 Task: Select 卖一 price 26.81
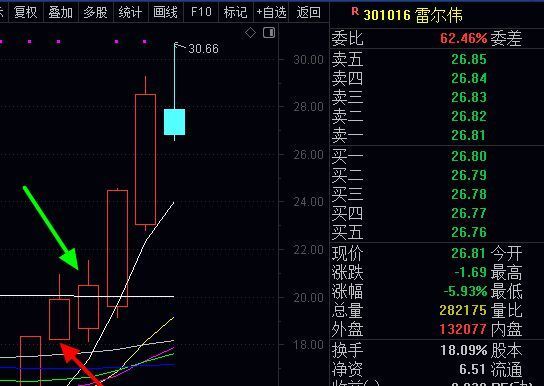tap(469, 135)
